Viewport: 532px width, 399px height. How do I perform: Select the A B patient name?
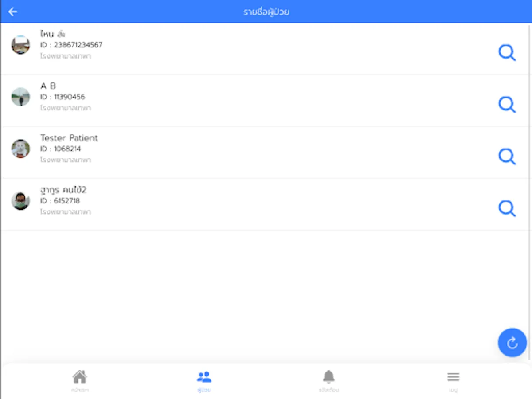48,86
